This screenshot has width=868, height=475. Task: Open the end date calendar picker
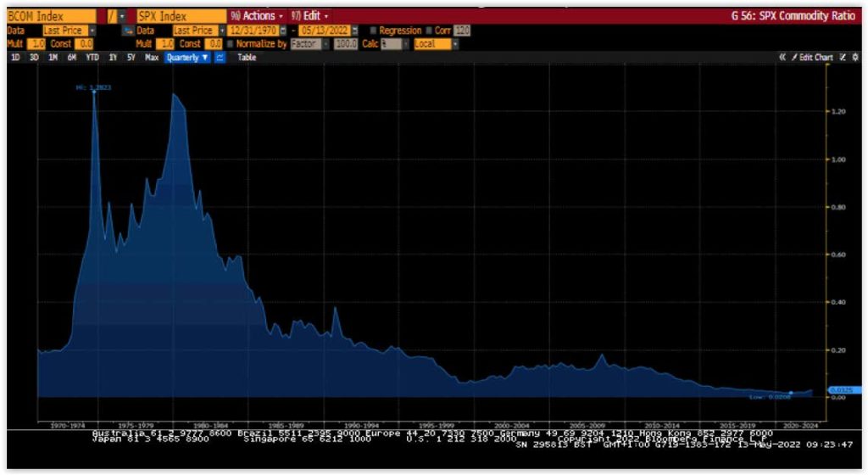[x=355, y=31]
